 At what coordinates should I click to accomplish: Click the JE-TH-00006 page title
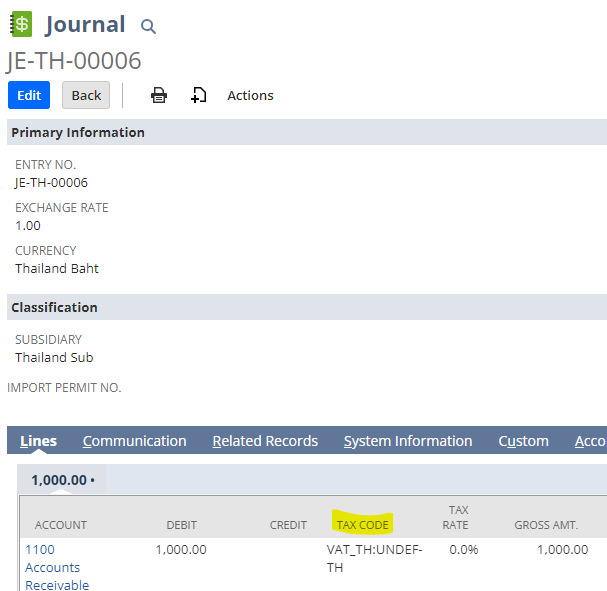coord(74,61)
